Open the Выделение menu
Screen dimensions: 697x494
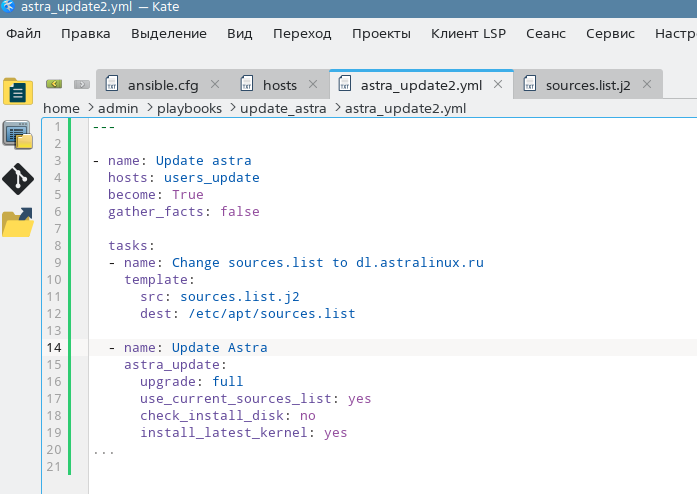tap(169, 34)
